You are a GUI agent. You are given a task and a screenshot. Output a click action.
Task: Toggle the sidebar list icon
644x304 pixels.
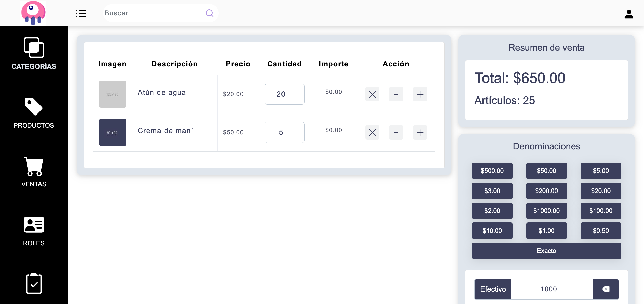[x=81, y=13]
